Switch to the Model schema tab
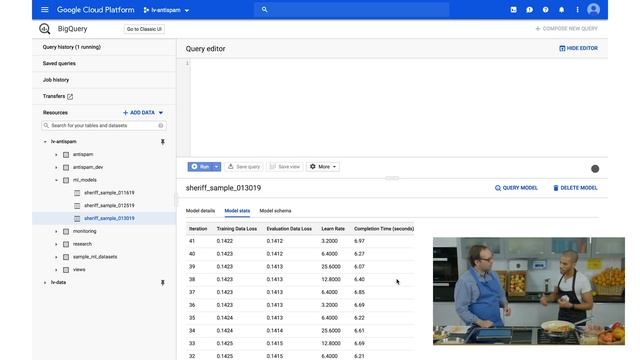This screenshot has width=640, height=360. 276,211
